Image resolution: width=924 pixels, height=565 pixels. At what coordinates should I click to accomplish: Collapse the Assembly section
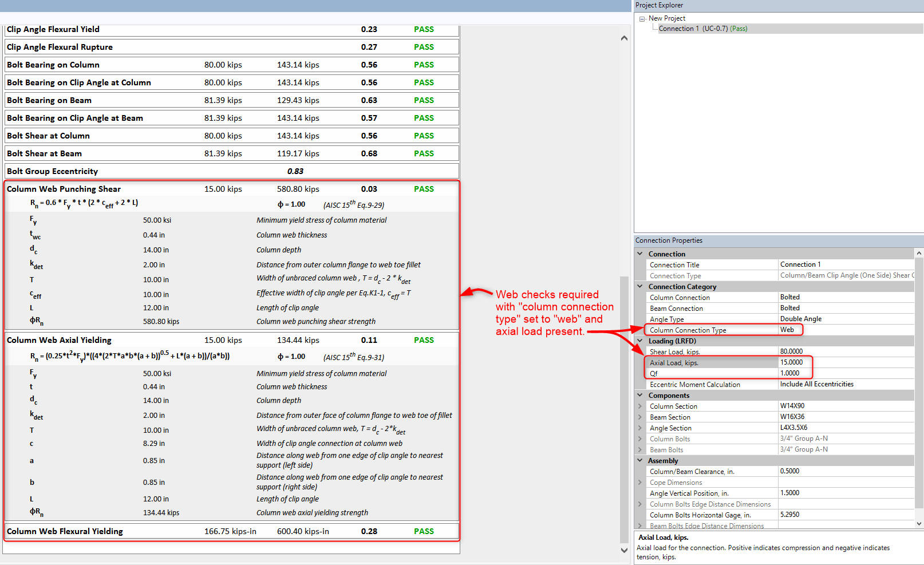(x=639, y=460)
